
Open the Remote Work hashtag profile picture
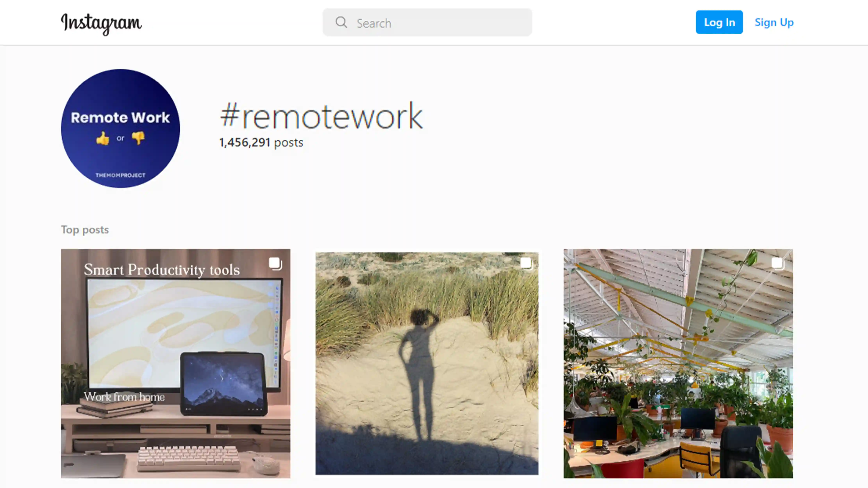point(120,128)
